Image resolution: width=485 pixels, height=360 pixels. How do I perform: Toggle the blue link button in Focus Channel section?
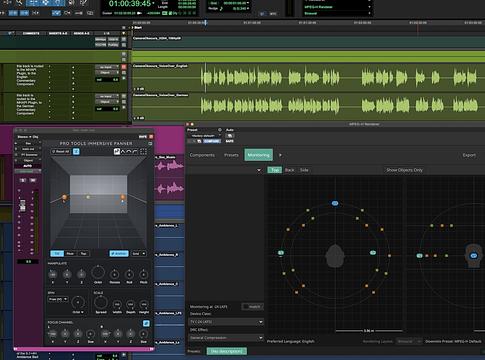146,323
